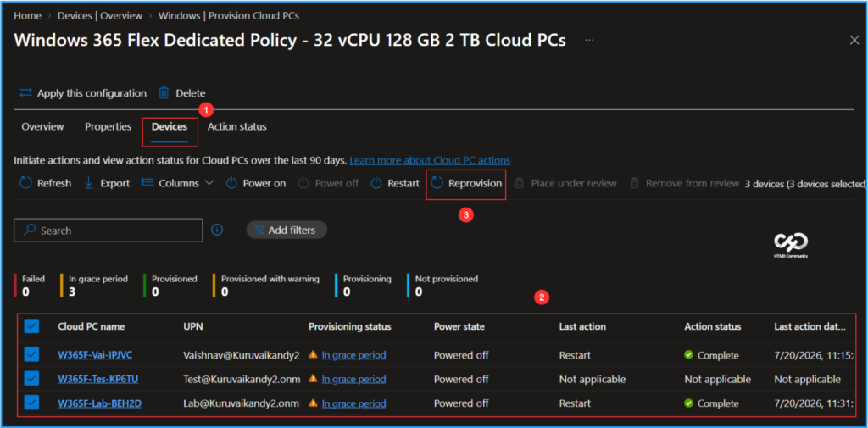Switch to the Overview tab

click(x=42, y=127)
